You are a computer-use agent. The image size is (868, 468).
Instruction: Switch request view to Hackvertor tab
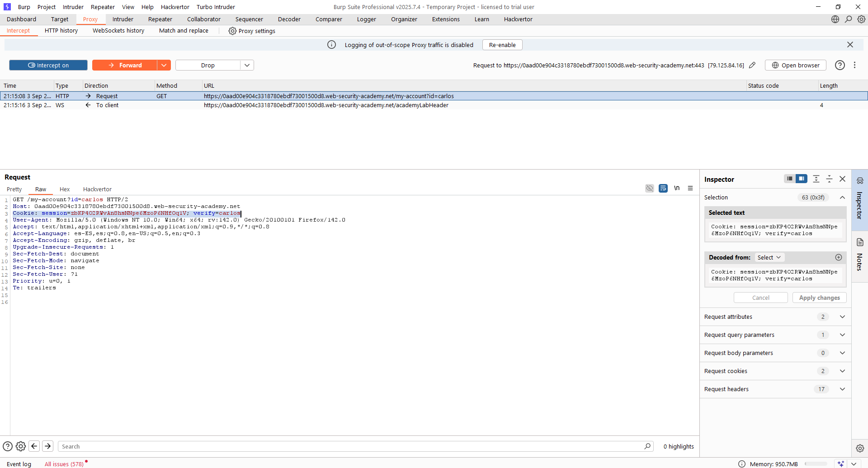click(x=97, y=189)
